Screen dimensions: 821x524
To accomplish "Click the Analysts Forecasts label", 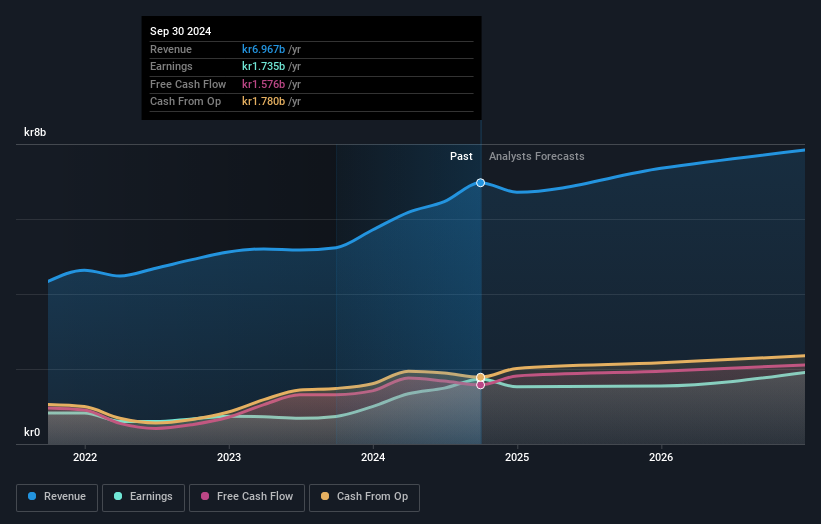I will pyautogui.click(x=537, y=157).
